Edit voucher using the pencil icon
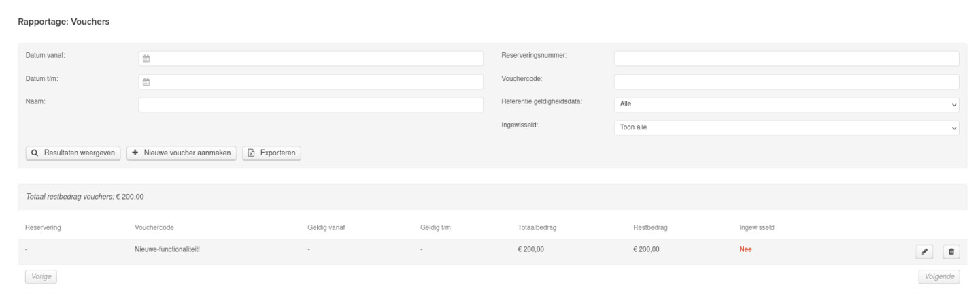The width and height of the screenshot is (980, 303). pos(924,252)
